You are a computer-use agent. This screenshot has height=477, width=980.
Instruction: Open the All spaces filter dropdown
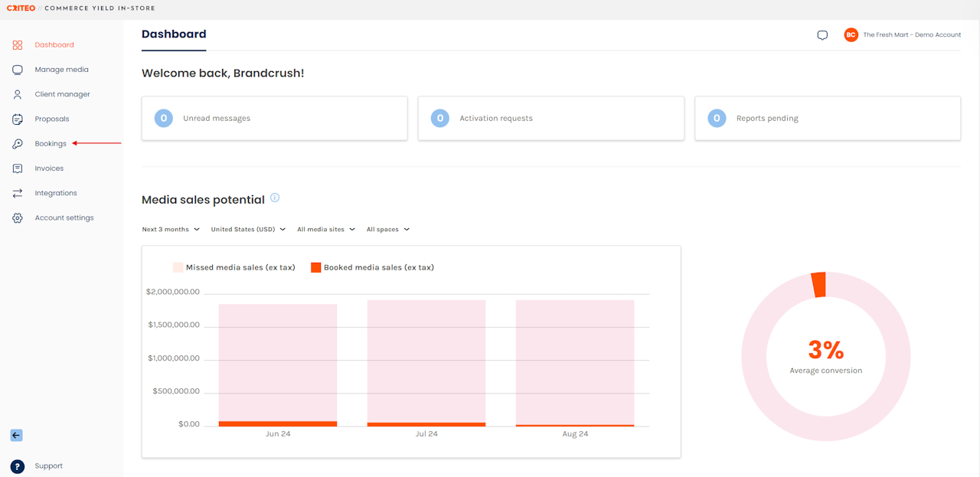pos(387,229)
